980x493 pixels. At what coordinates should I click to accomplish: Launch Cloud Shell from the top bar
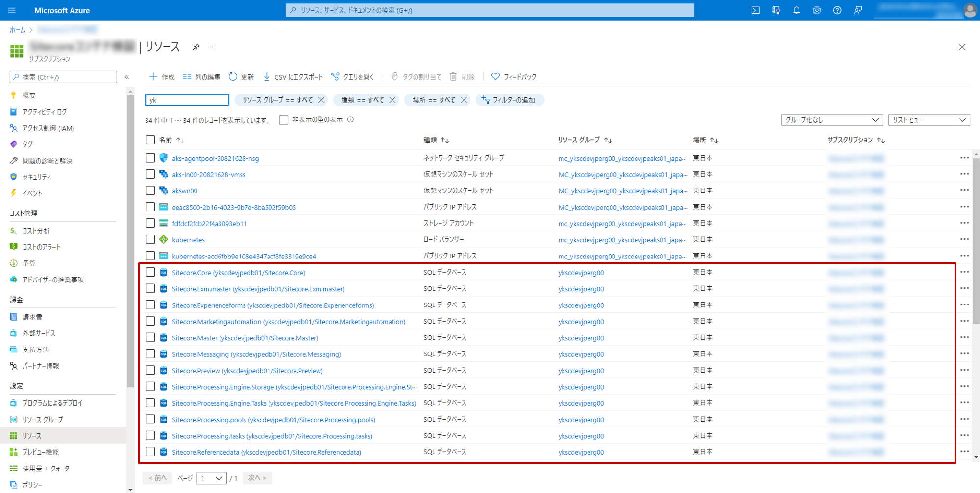pos(756,10)
